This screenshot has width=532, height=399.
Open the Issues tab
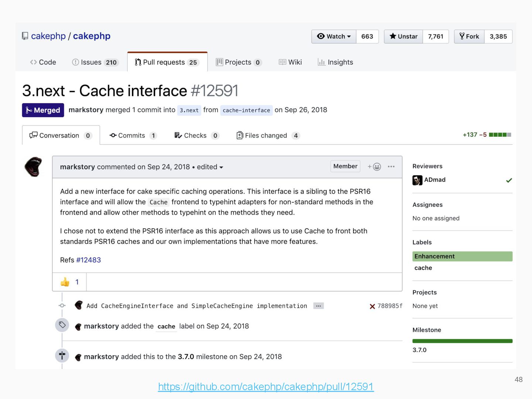[x=95, y=62]
